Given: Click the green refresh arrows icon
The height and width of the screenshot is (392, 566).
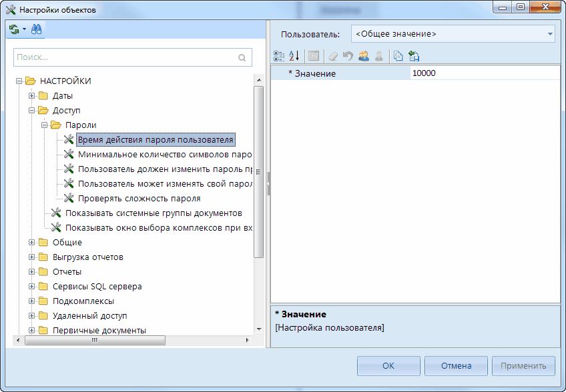Looking at the screenshot, I should click(x=15, y=29).
